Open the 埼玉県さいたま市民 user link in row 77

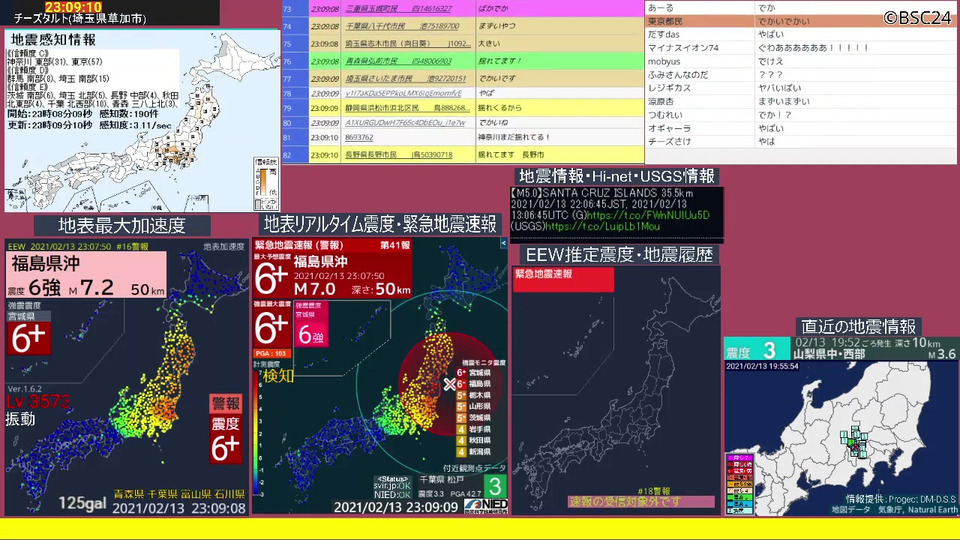point(405,78)
